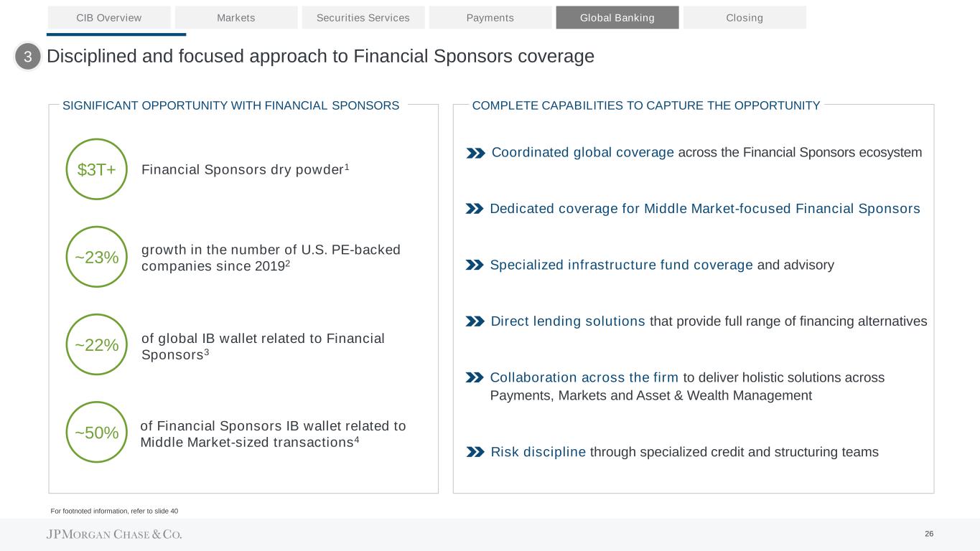980x551 pixels.
Task: Select the ~23% circle graphic
Action: point(96,257)
